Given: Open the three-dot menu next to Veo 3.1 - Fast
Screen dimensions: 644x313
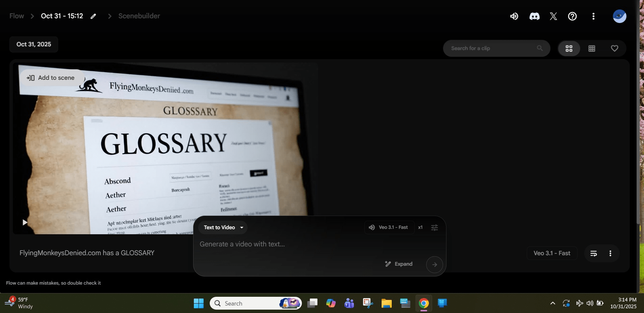Looking at the screenshot, I should tap(610, 253).
